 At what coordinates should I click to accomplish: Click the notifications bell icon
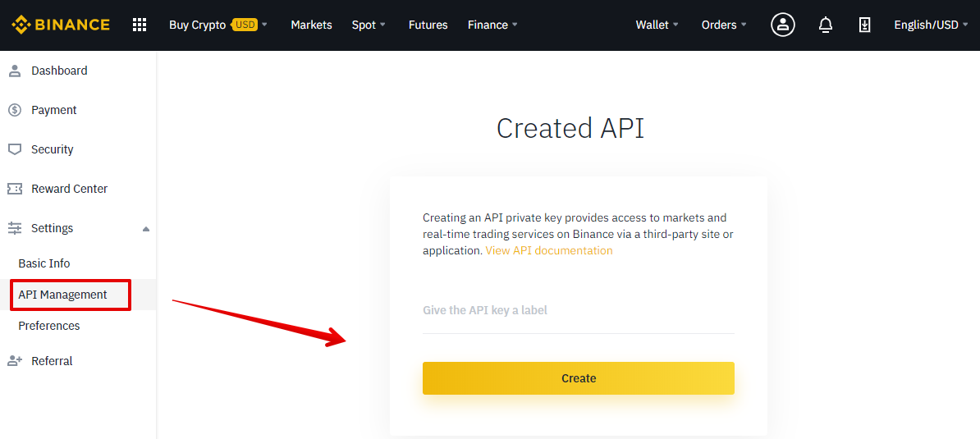pos(826,25)
